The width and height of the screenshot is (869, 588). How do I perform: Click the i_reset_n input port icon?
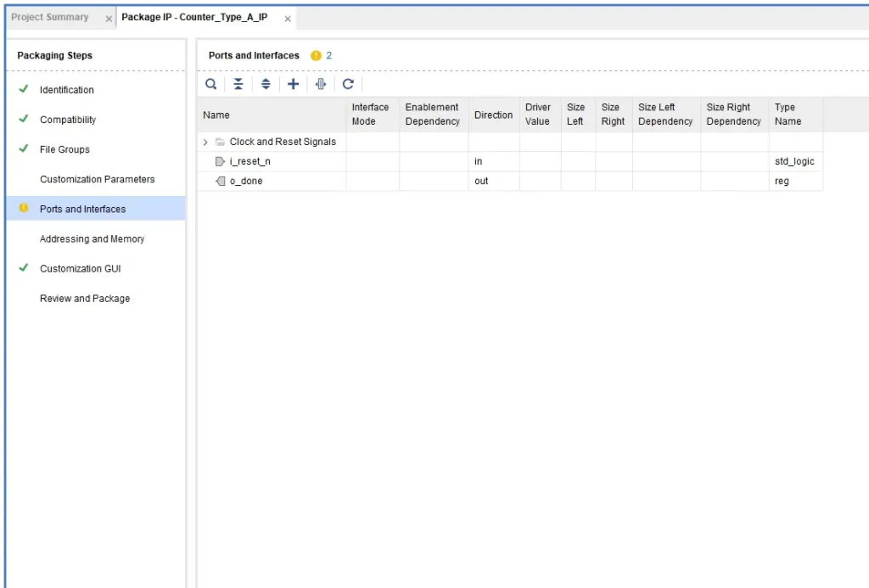coord(220,162)
